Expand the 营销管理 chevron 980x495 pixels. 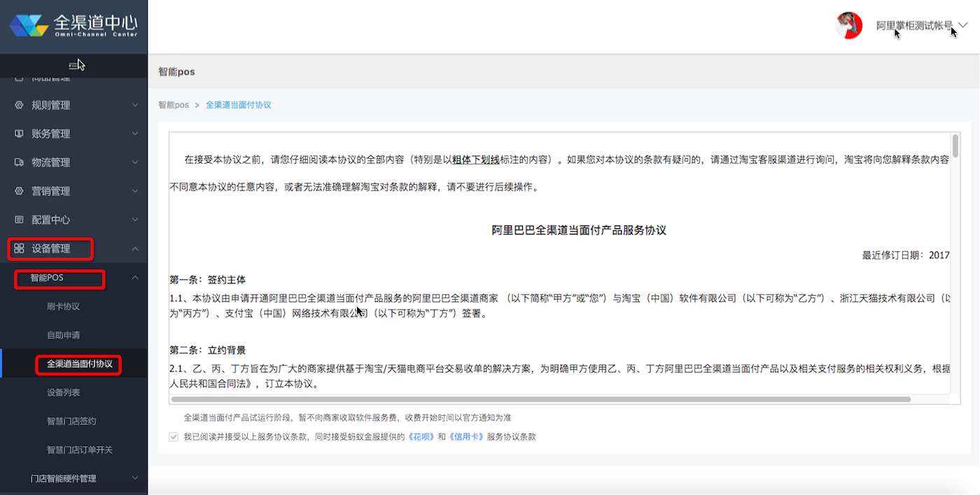135,191
